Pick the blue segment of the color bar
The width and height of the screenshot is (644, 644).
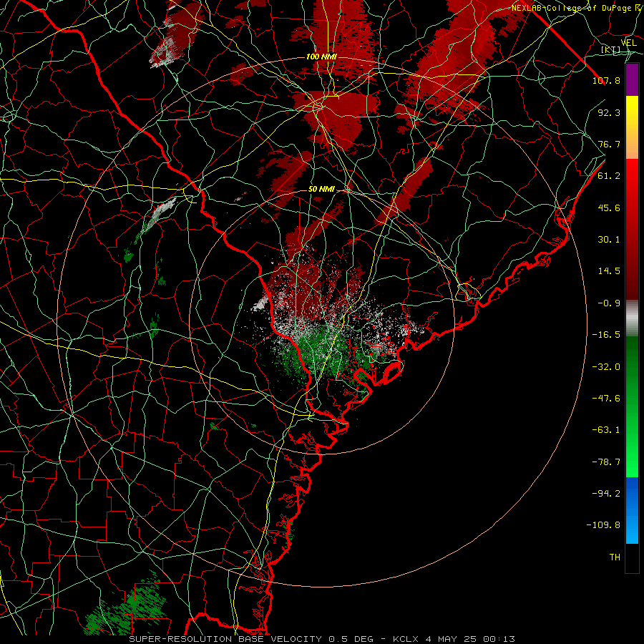click(632, 510)
